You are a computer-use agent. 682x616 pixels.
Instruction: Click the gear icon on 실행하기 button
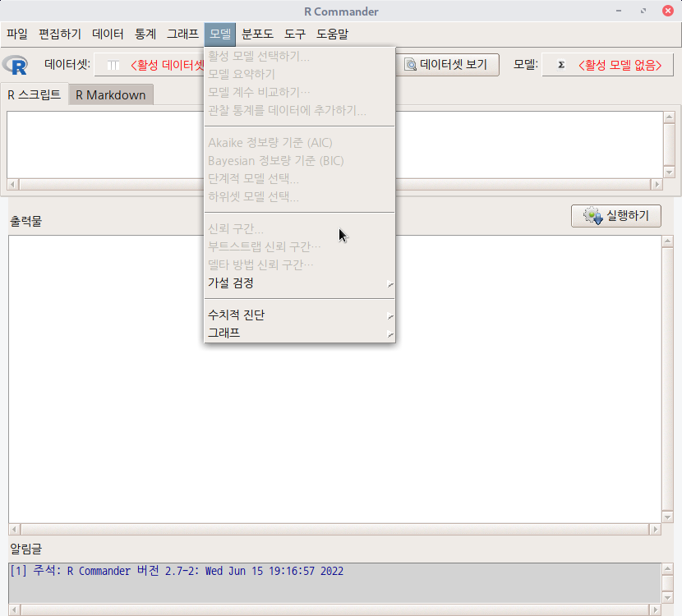click(x=592, y=216)
